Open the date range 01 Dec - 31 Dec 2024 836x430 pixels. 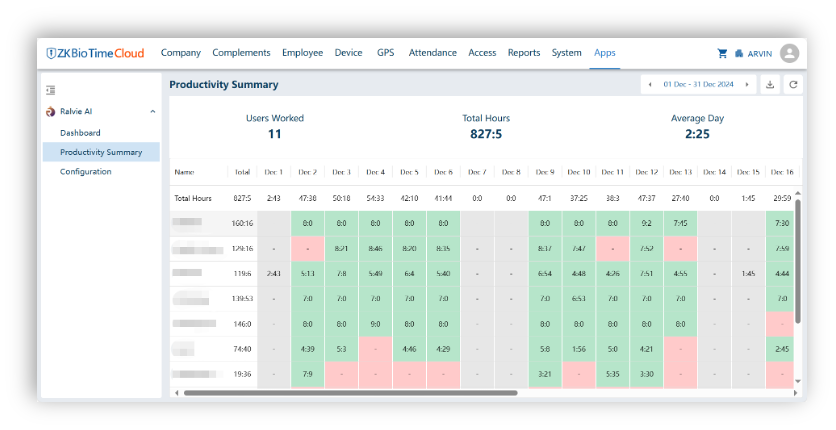tap(698, 85)
